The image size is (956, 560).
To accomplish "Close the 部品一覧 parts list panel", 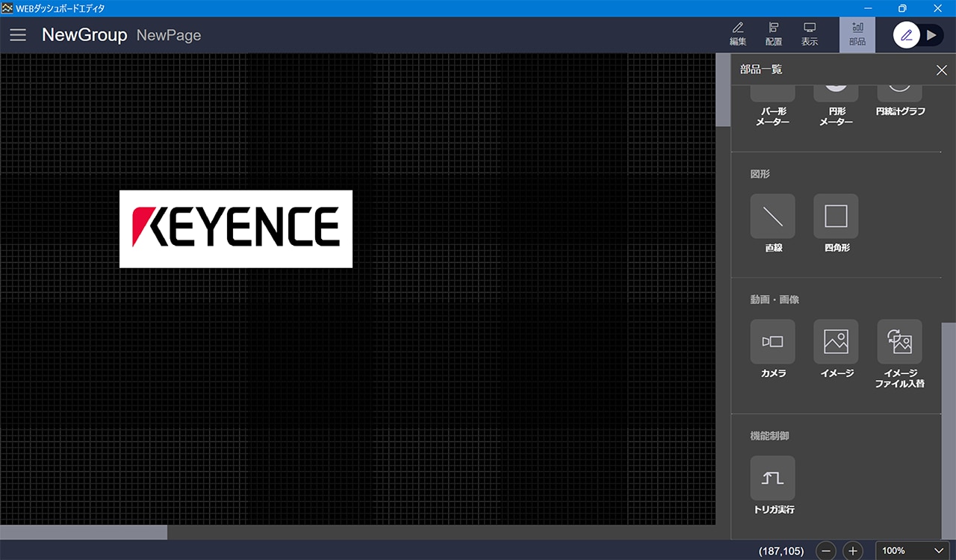I will click(x=941, y=70).
